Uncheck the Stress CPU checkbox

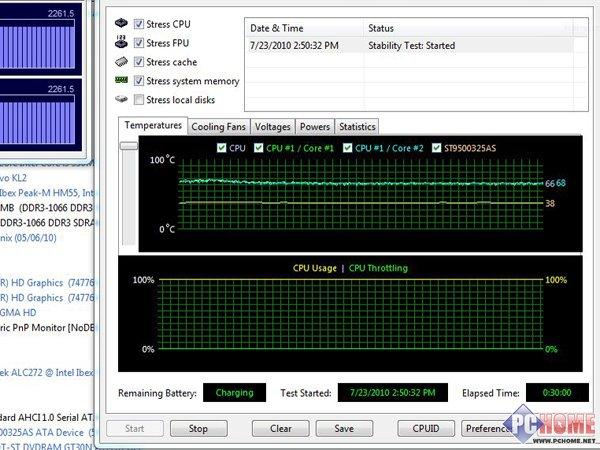(139, 23)
